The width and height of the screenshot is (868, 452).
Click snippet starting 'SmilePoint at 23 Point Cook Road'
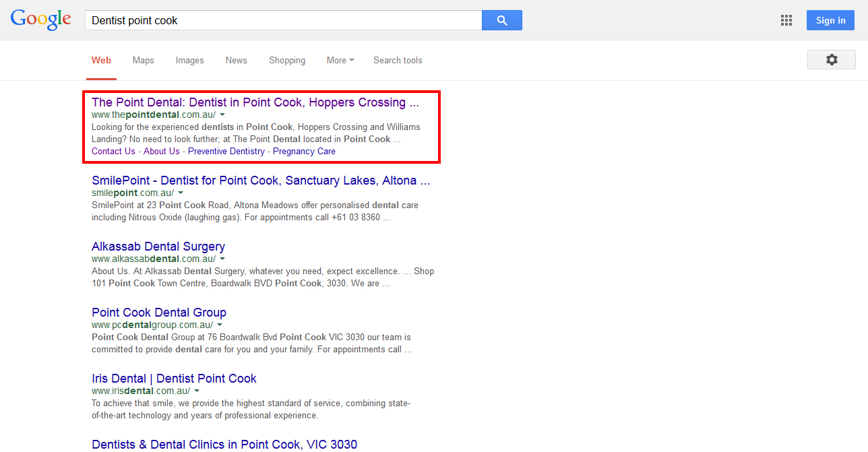click(x=255, y=211)
